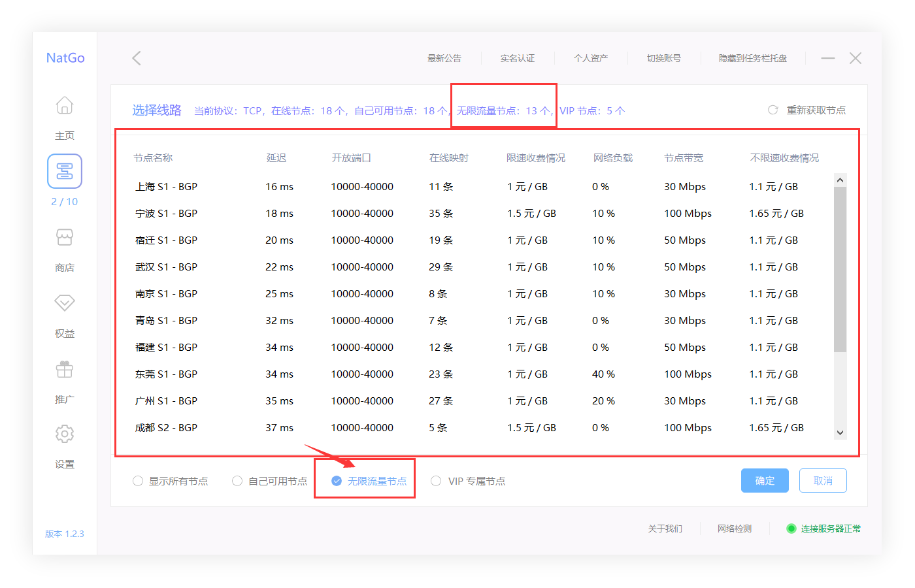
Task: Select the 宁波 S1 - BGP node row
Action: tap(480, 214)
